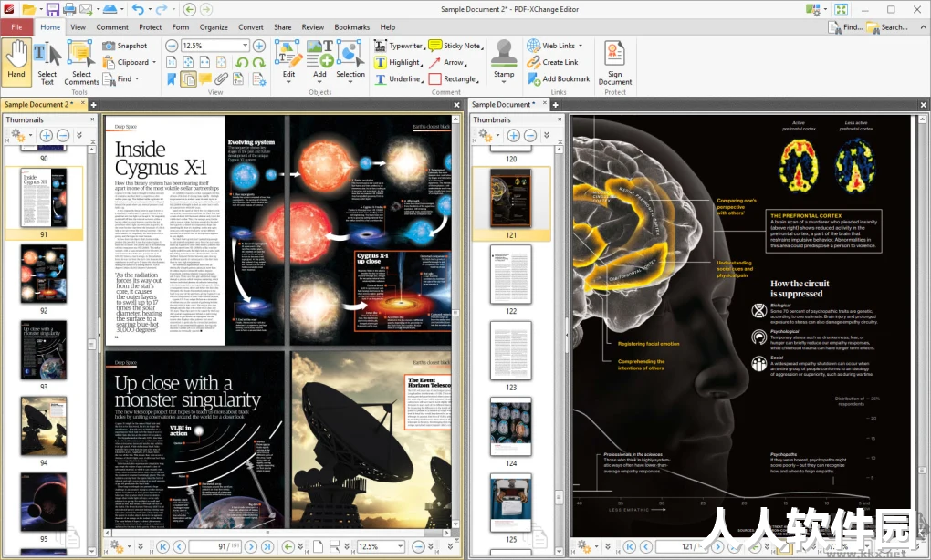Viewport: 931px width, 560px height.
Task: Toggle the Bookmarks pane icon in View group
Action: point(172,79)
